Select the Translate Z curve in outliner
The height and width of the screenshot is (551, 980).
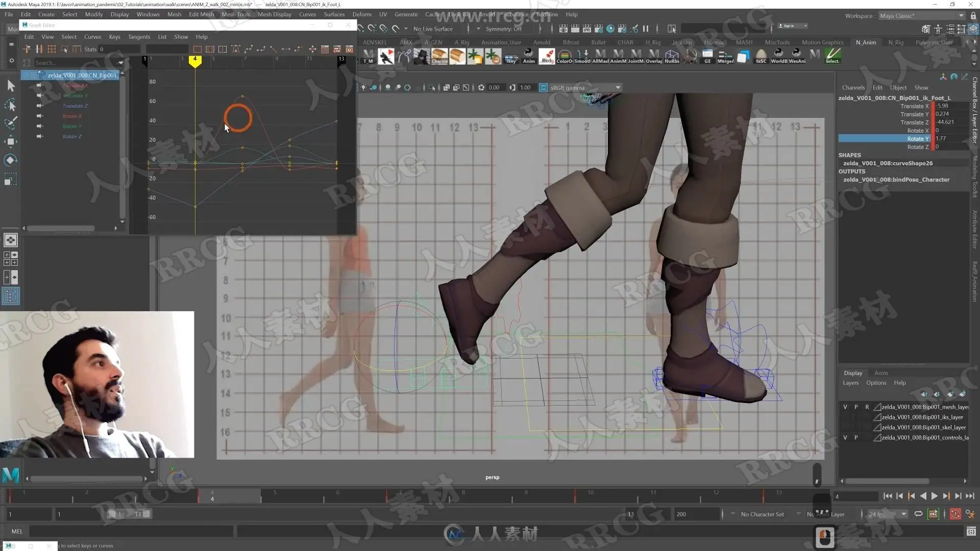[75, 106]
